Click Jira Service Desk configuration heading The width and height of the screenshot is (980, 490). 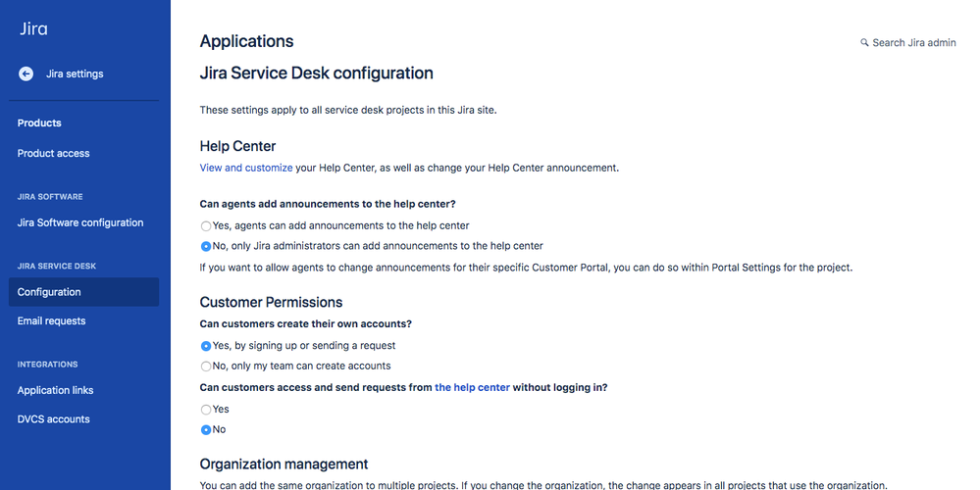pyautogui.click(x=316, y=73)
